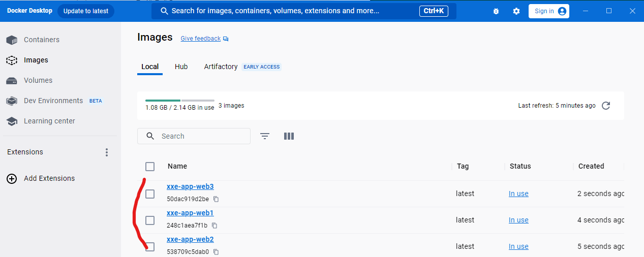
Task: Open the Volumes sidebar section
Action: click(x=38, y=80)
